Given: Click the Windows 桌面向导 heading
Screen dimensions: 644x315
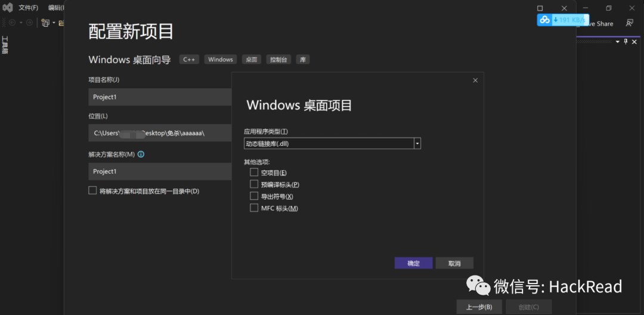Looking at the screenshot, I should pyautogui.click(x=129, y=60).
